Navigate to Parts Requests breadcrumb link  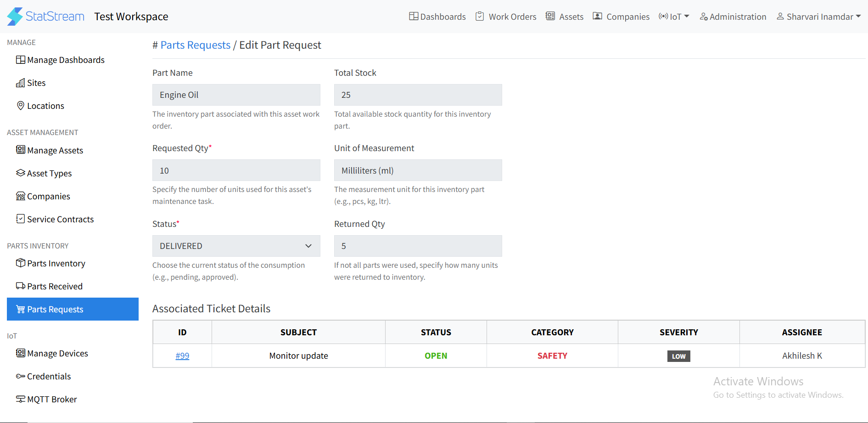pos(195,45)
